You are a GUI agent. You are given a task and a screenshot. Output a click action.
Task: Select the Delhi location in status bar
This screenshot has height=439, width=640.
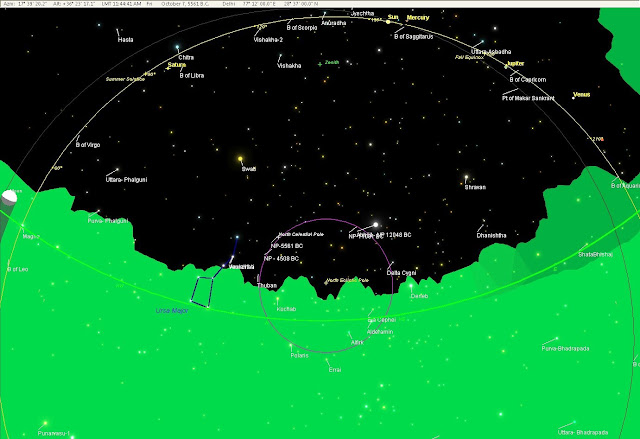pos(229,4)
